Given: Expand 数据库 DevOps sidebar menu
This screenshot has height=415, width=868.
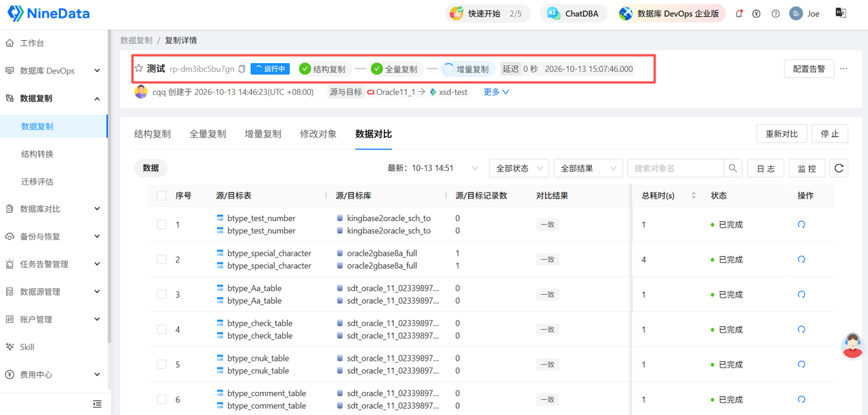Looking at the screenshot, I should [x=54, y=71].
